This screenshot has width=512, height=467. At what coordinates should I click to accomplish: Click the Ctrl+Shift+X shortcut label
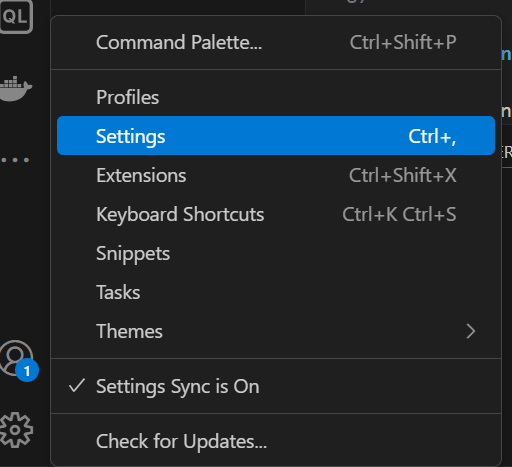point(403,175)
